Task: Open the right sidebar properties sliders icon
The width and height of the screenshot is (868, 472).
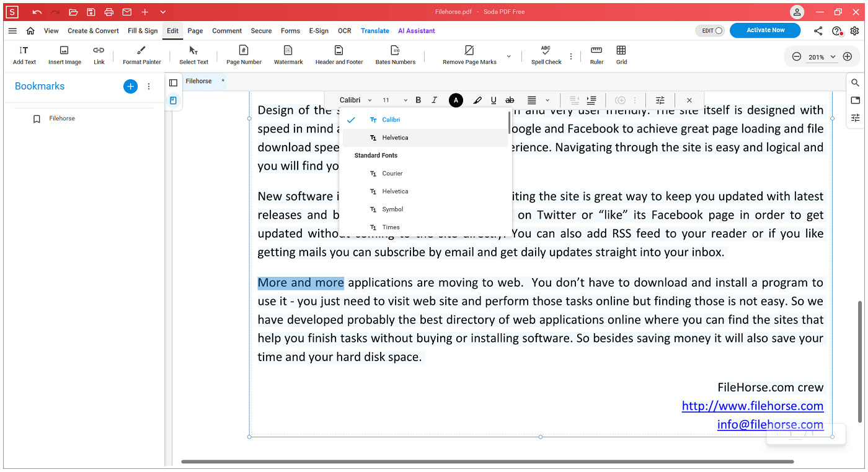Action: [x=855, y=118]
